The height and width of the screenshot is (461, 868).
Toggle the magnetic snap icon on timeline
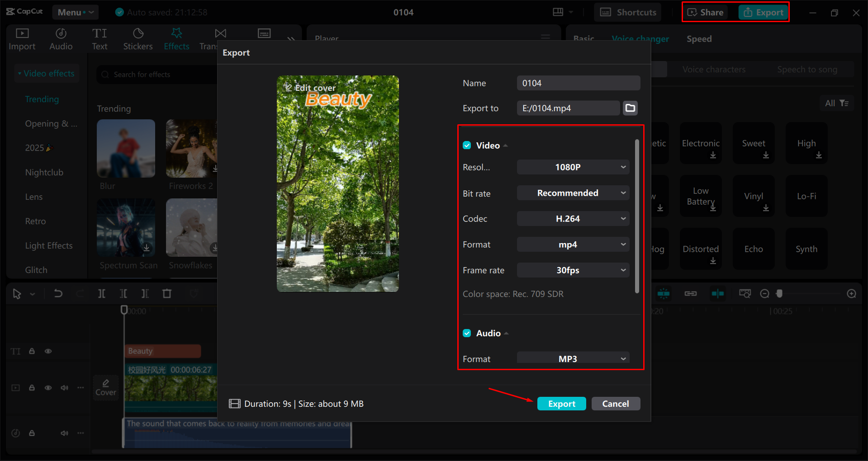point(664,293)
